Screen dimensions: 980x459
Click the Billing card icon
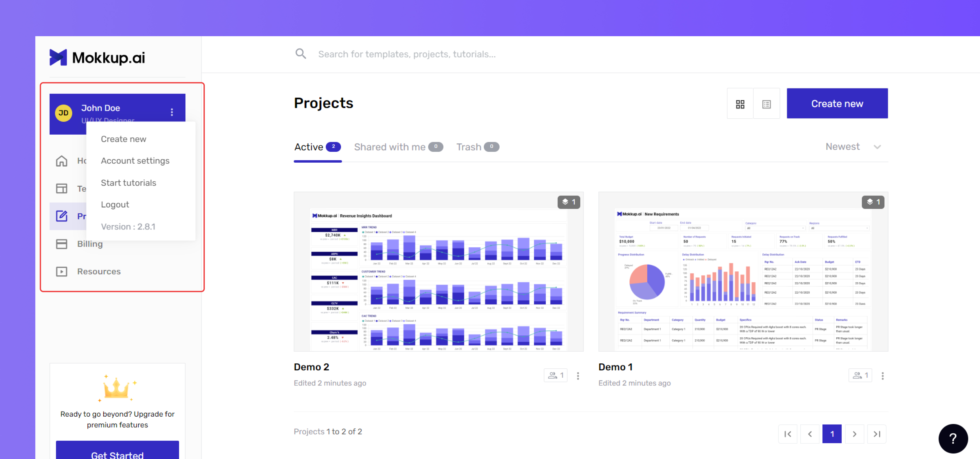coord(62,244)
